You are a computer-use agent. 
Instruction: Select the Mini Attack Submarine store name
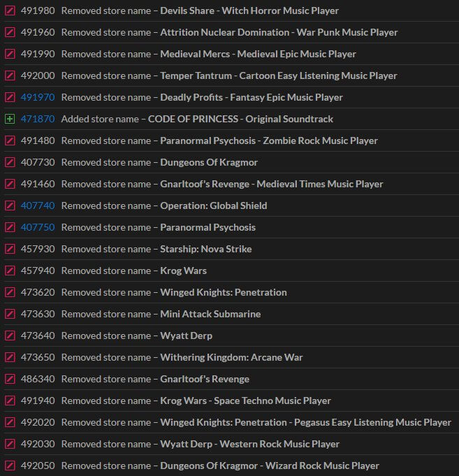210,315
